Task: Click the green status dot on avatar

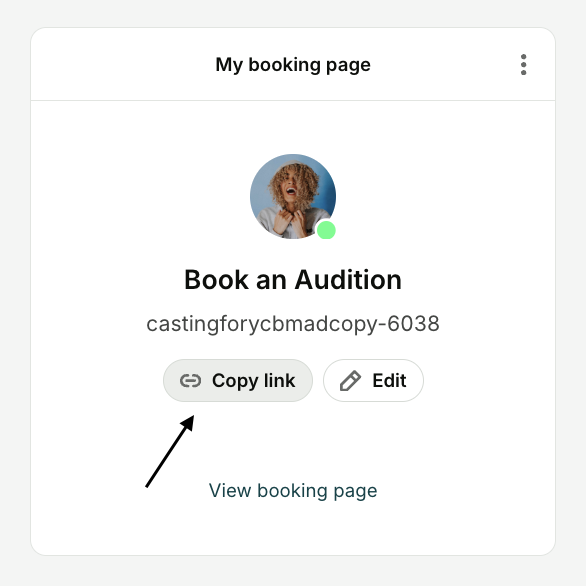Action: pos(326,230)
